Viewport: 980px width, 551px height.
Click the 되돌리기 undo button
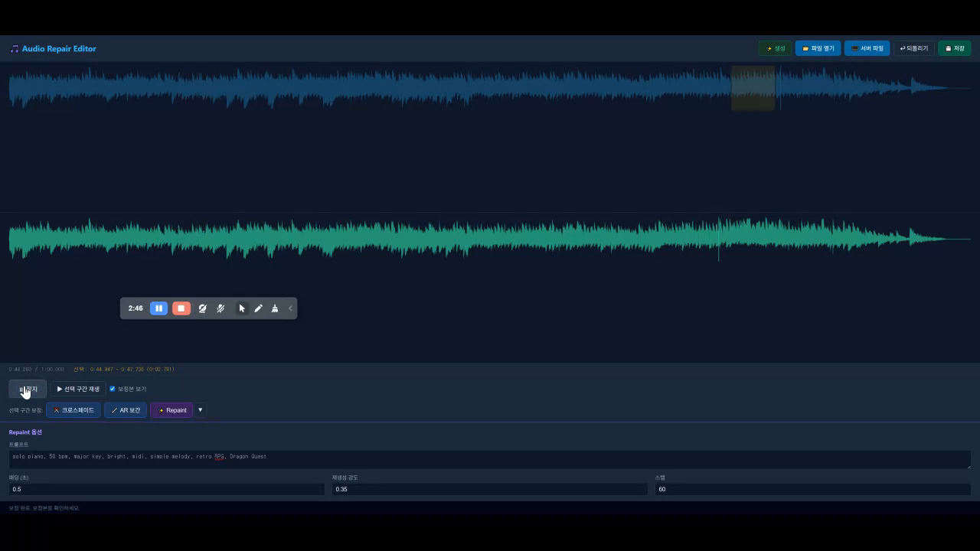coord(914,48)
